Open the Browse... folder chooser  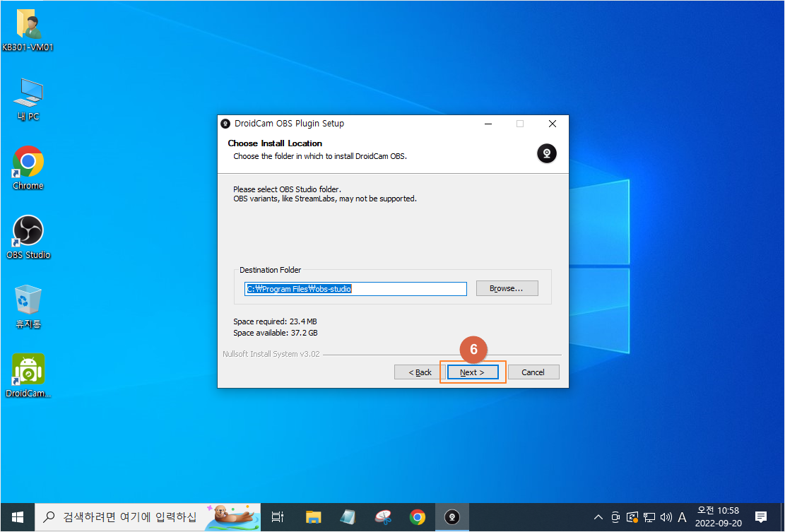tap(507, 288)
